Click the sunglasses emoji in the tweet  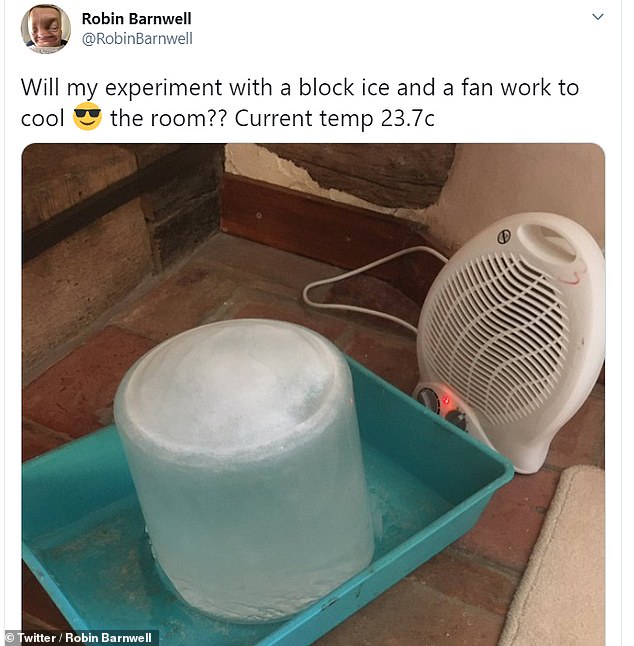tap(87, 117)
